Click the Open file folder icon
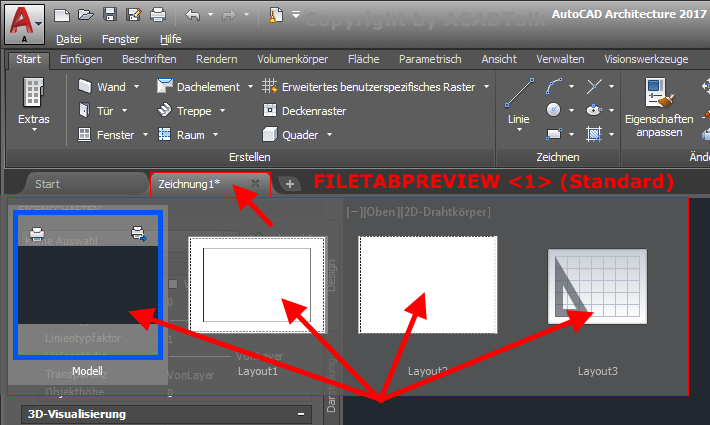The image size is (710, 425). [x=86, y=15]
